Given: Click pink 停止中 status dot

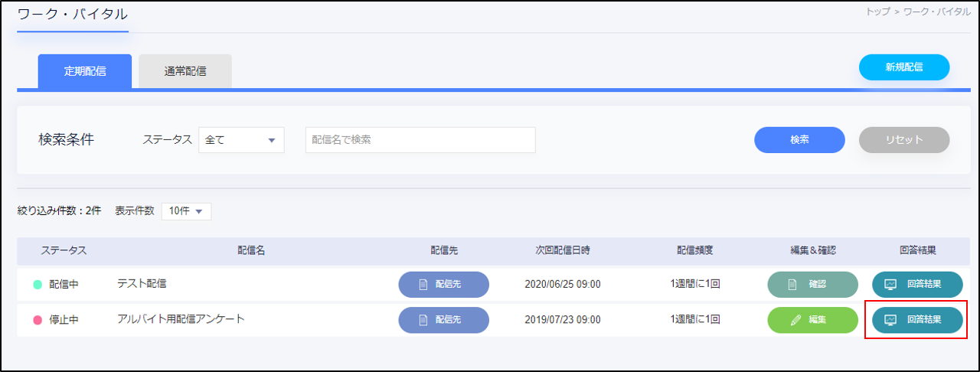Looking at the screenshot, I should (x=38, y=320).
